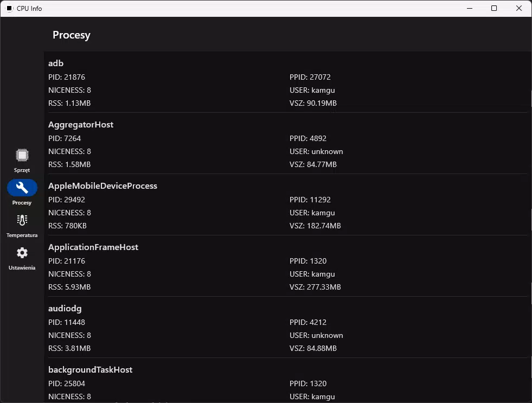Click PPID: 1320 under ApplicationFrameHost
This screenshot has width=532, height=403.
point(308,261)
